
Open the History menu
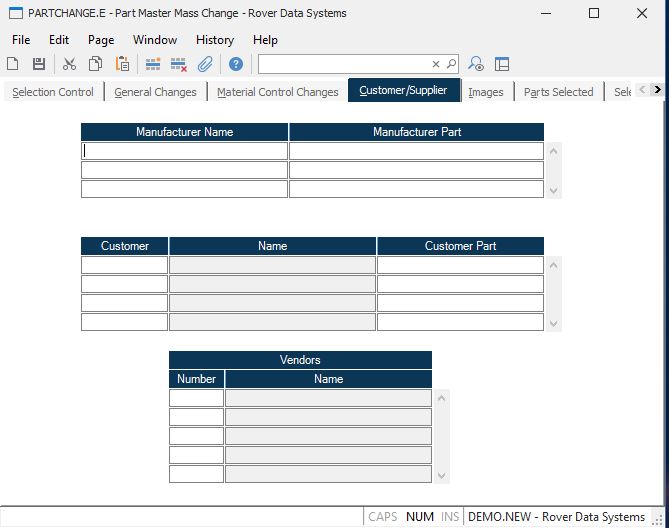[x=214, y=40]
